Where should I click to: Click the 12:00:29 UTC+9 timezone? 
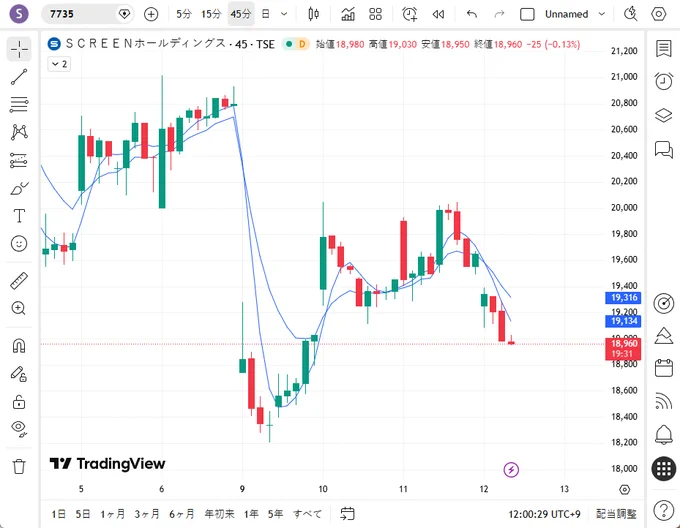(x=544, y=514)
